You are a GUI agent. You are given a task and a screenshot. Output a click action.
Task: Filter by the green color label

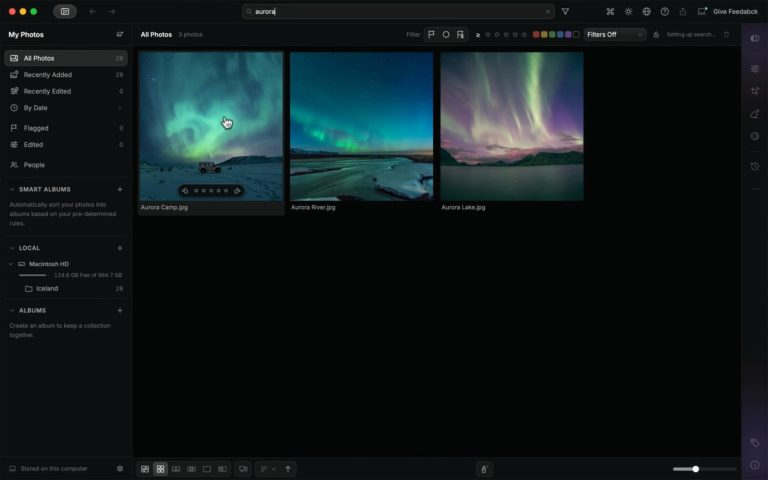click(x=552, y=34)
